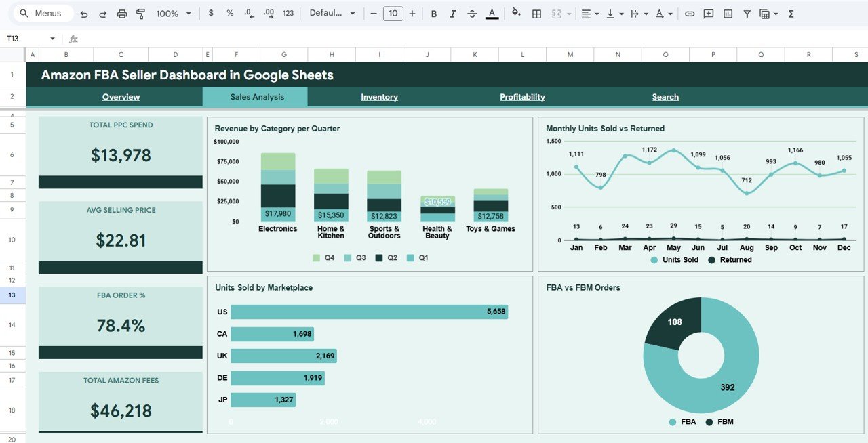This screenshot has width=868, height=443.
Task: Click the Insert link icon
Action: pyautogui.click(x=690, y=13)
